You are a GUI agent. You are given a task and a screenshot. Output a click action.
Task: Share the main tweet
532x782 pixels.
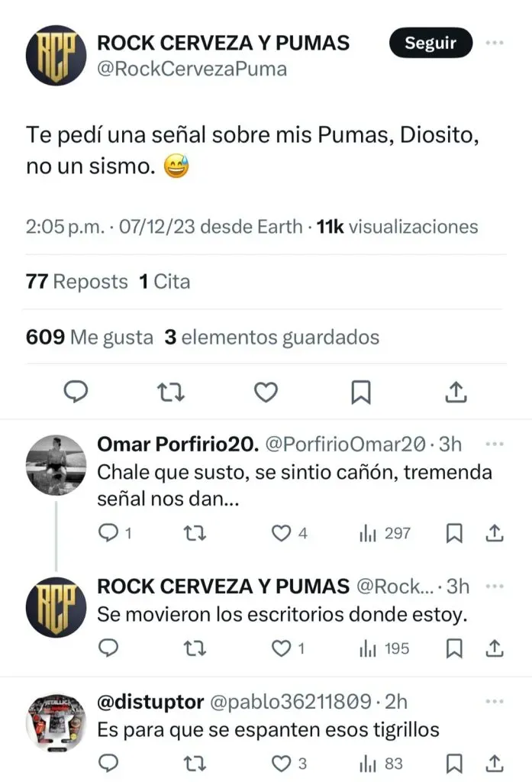[x=455, y=393]
